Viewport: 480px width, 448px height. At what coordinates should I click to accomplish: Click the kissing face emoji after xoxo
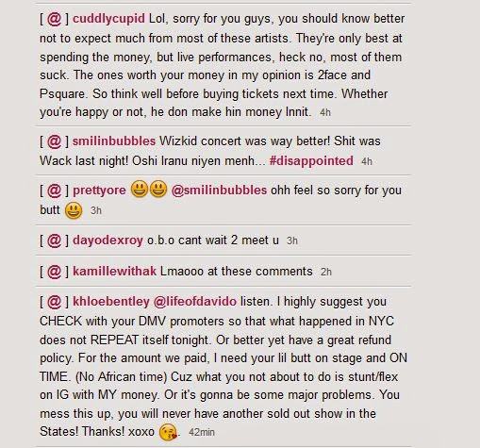168,432
